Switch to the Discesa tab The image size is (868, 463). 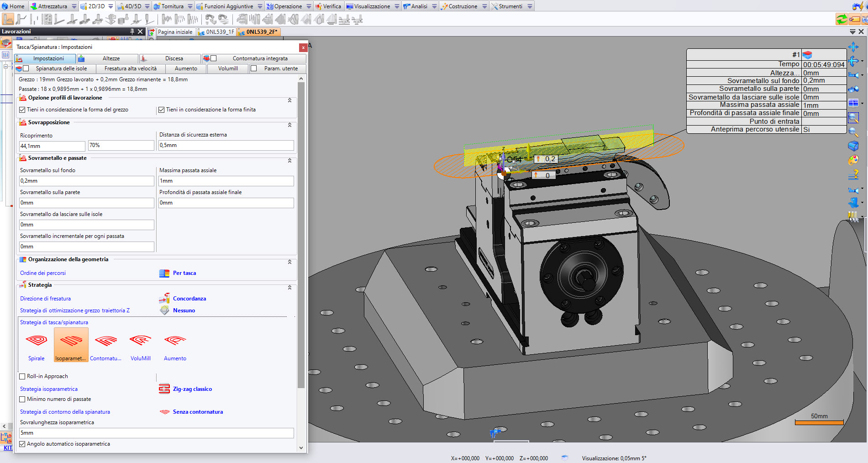click(x=170, y=58)
